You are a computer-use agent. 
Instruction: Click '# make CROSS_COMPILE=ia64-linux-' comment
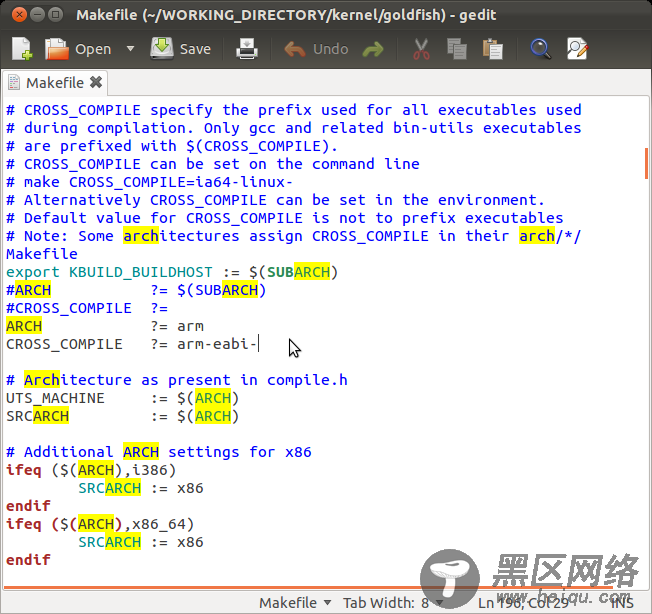click(150, 182)
